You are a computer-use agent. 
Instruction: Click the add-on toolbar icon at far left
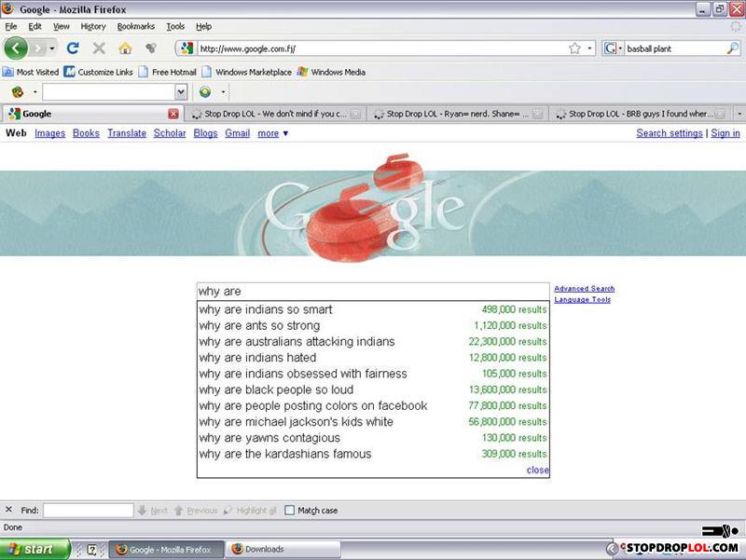(x=18, y=91)
